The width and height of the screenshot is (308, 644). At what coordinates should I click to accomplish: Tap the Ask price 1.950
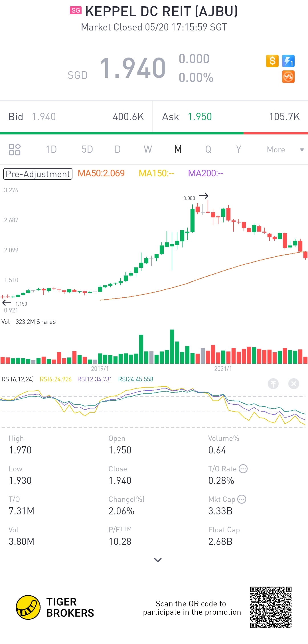point(200,117)
